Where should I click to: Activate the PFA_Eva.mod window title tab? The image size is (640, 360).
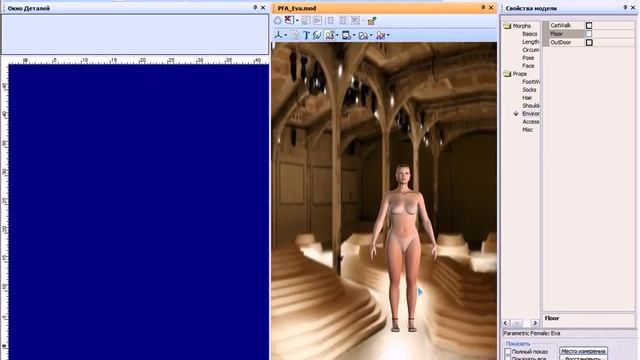pos(297,8)
